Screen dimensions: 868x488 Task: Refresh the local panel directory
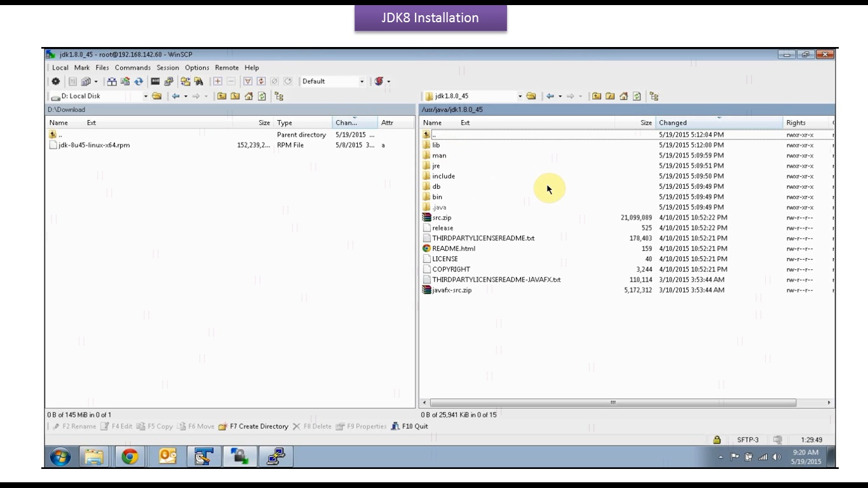click(262, 97)
